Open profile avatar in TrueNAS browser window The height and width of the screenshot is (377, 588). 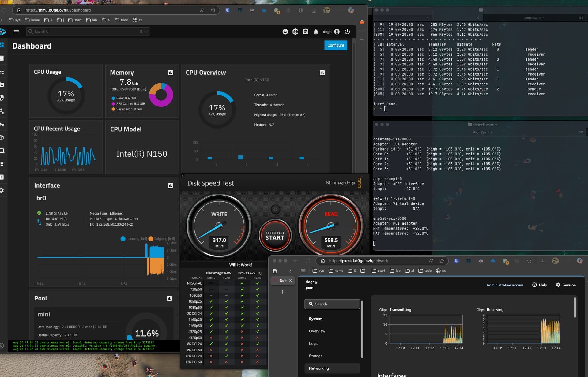click(x=326, y=10)
